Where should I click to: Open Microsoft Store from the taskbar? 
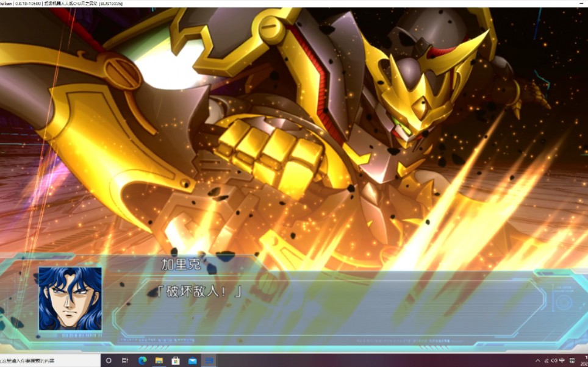176,361
